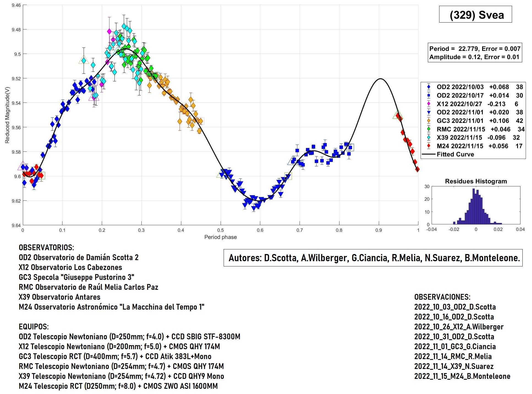Click '2022_10_26_X12_A.Wilberger' observation entry
This screenshot has height=394, width=532.
(x=459, y=327)
